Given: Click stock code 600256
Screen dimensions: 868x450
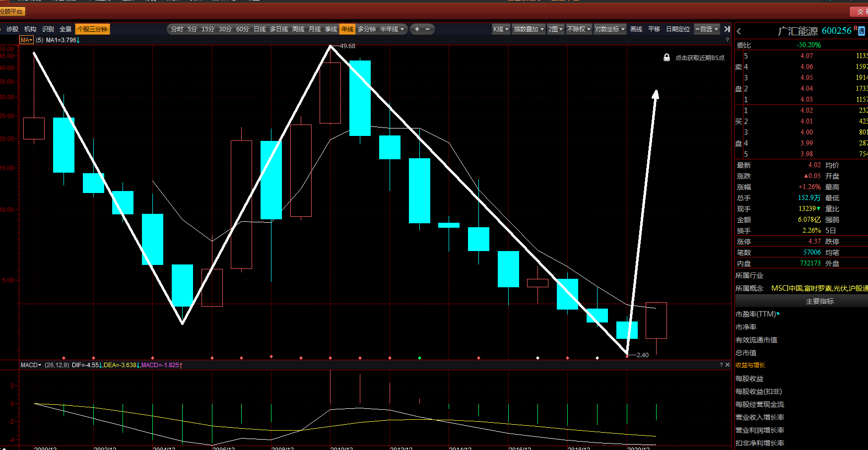Looking at the screenshot, I should coord(837,31).
